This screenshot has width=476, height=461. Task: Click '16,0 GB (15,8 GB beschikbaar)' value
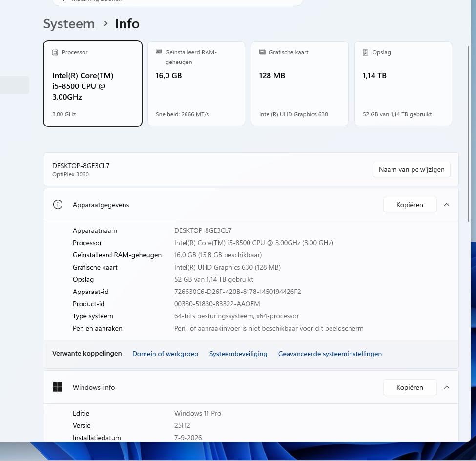coord(218,255)
